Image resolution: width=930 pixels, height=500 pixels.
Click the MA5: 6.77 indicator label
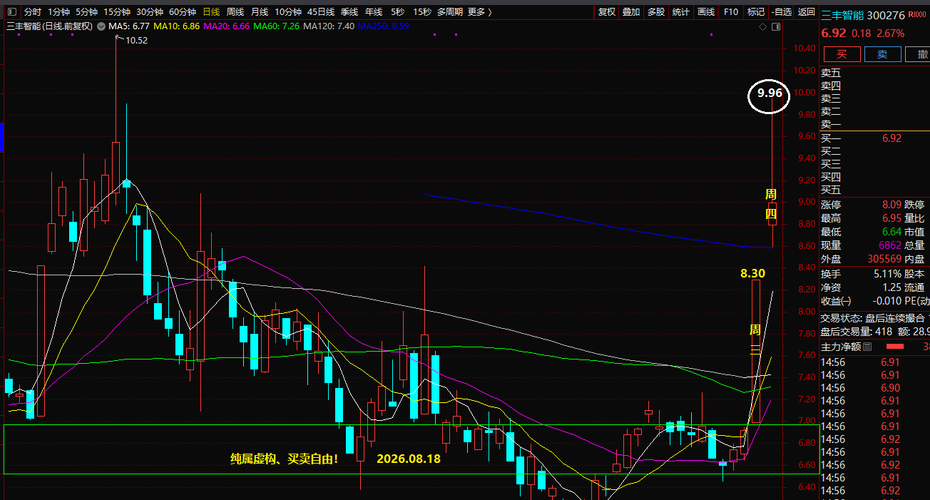[x=129, y=27]
